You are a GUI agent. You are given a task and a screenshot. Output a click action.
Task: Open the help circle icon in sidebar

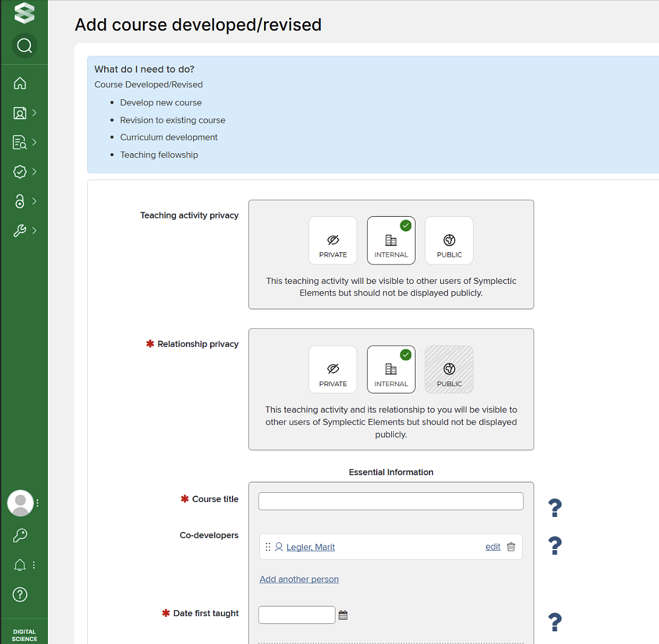(x=20, y=594)
